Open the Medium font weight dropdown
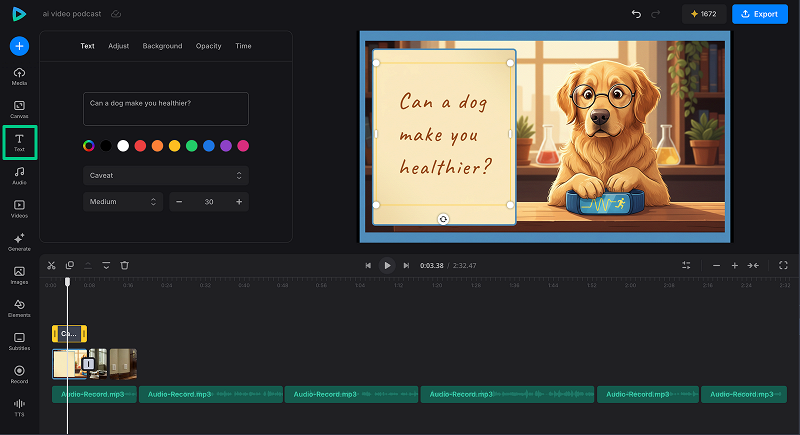The height and width of the screenshot is (435, 800). pyautogui.click(x=123, y=202)
